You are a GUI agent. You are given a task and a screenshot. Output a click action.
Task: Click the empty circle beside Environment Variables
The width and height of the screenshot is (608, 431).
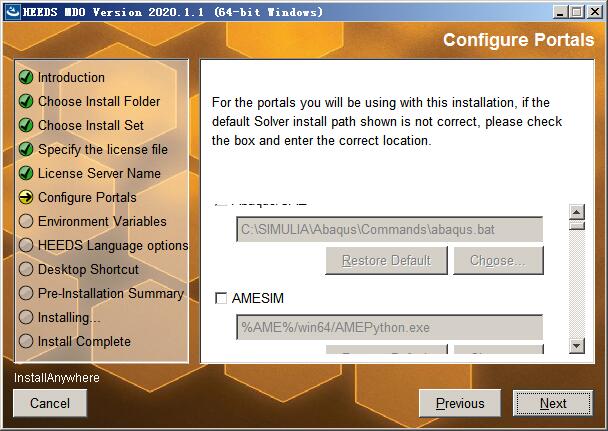pos(26,221)
